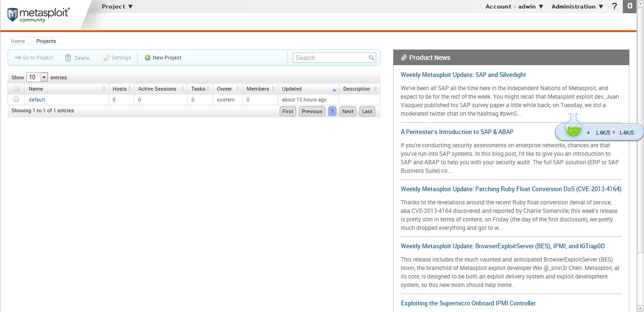Click the Product News panel header
The width and height of the screenshot is (644, 312).
point(511,58)
